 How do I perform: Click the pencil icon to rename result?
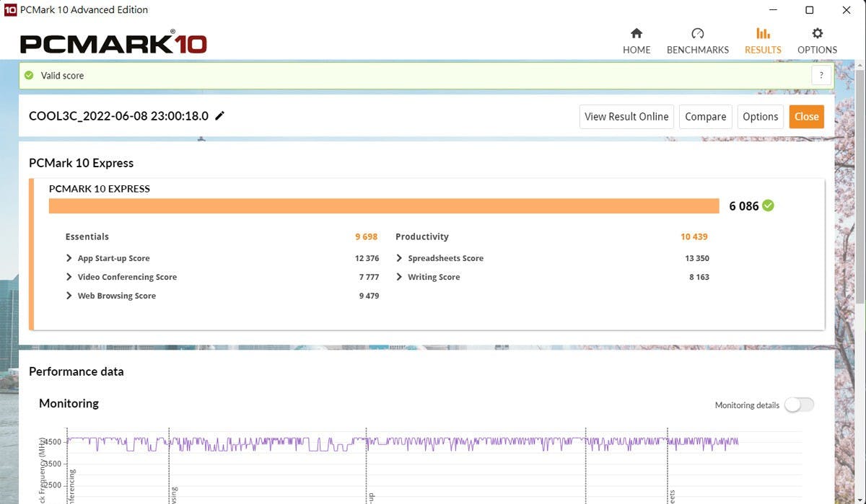click(220, 116)
